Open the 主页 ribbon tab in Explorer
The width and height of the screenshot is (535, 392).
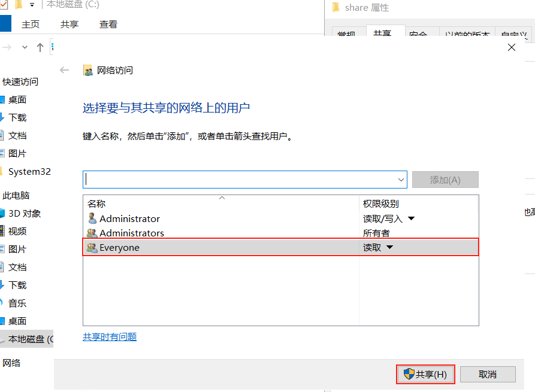[x=31, y=24]
